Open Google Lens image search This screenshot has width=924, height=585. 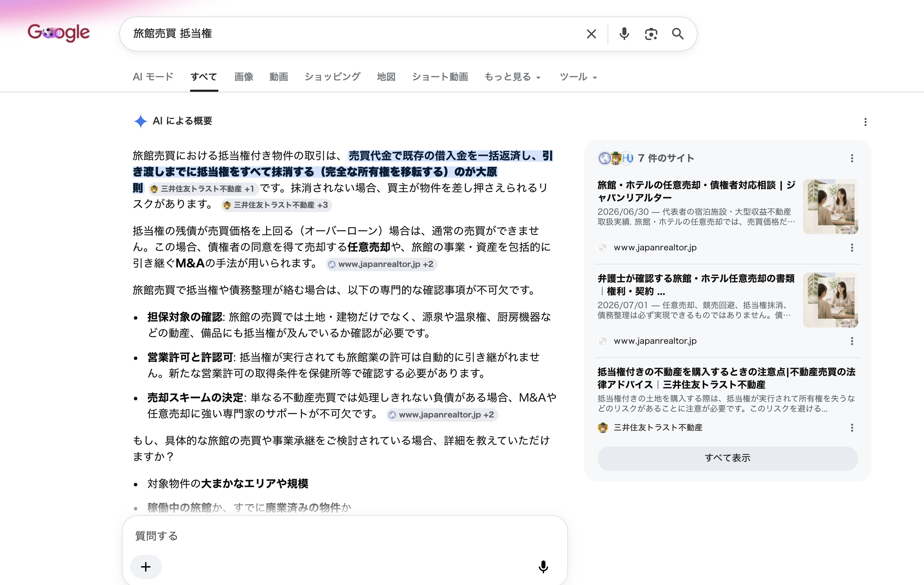pyautogui.click(x=651, y=34)
